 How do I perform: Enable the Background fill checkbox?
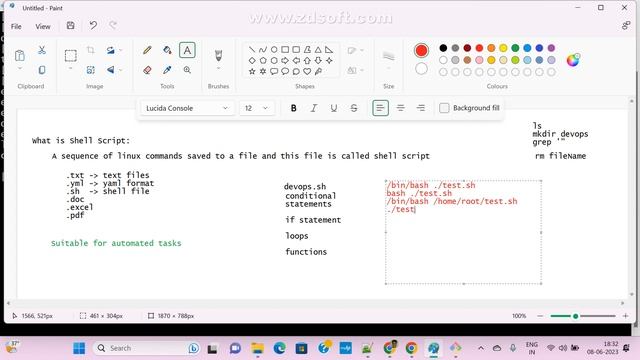[x=444, y=108]
